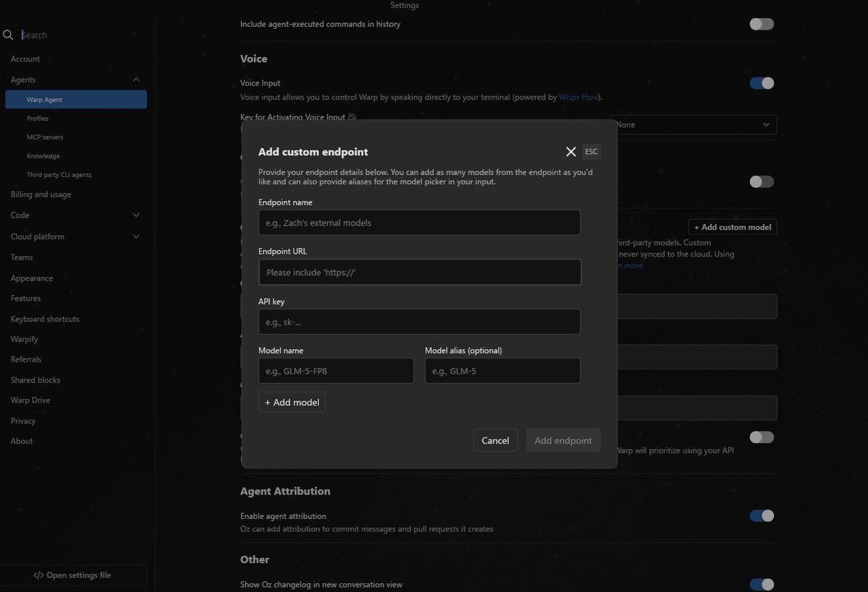Turn off Enable agent attribution
This screenshot has width=868, height=592.
(x=762, y=515)
